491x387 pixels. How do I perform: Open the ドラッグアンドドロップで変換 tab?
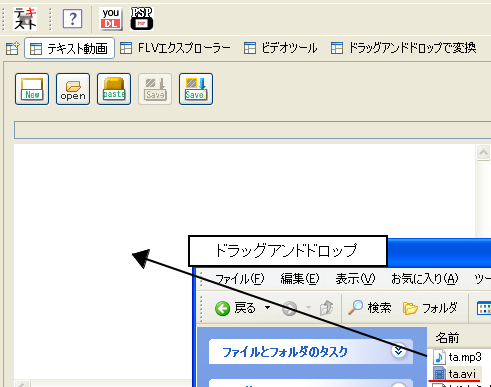tap(403, 48)
